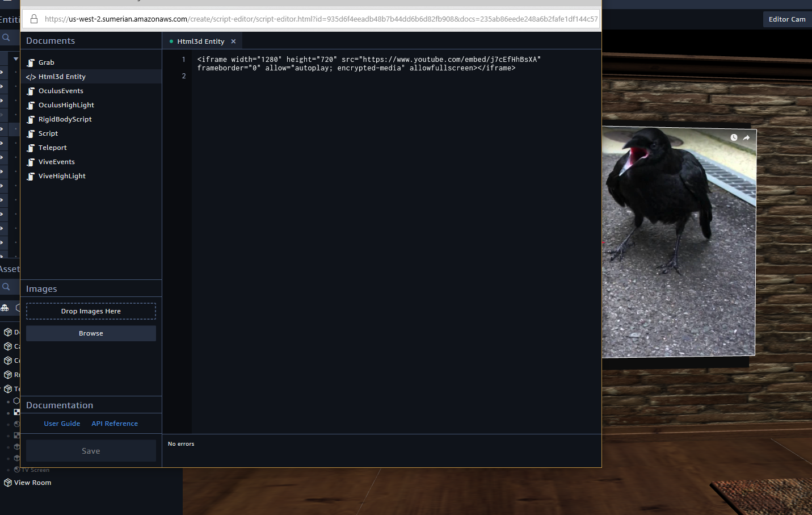Open the Editor Cam camera selector

787,19
